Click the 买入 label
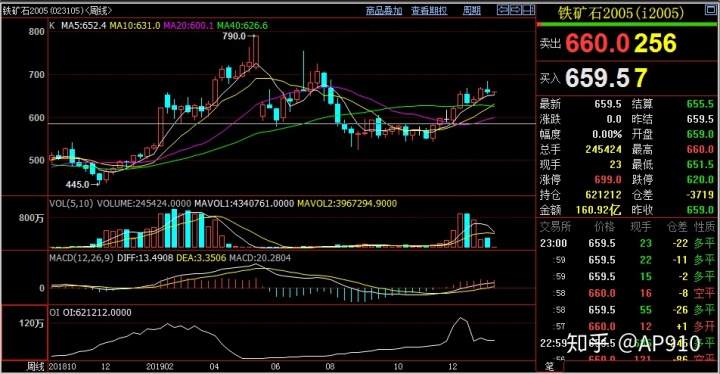This screenshot has width=720, height=374. (x=550, y=79)
